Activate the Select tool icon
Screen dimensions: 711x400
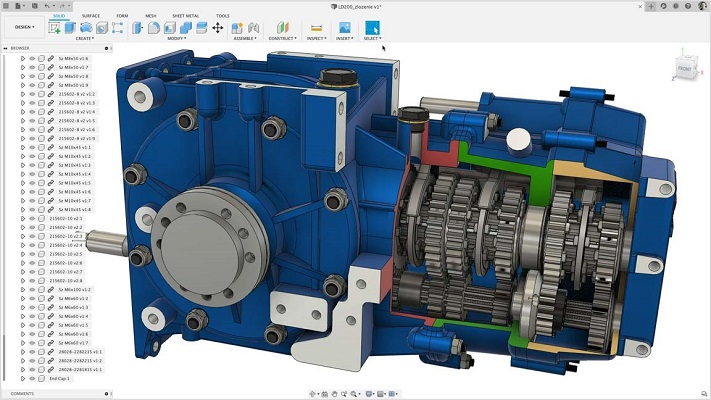(x=372, y=27)
